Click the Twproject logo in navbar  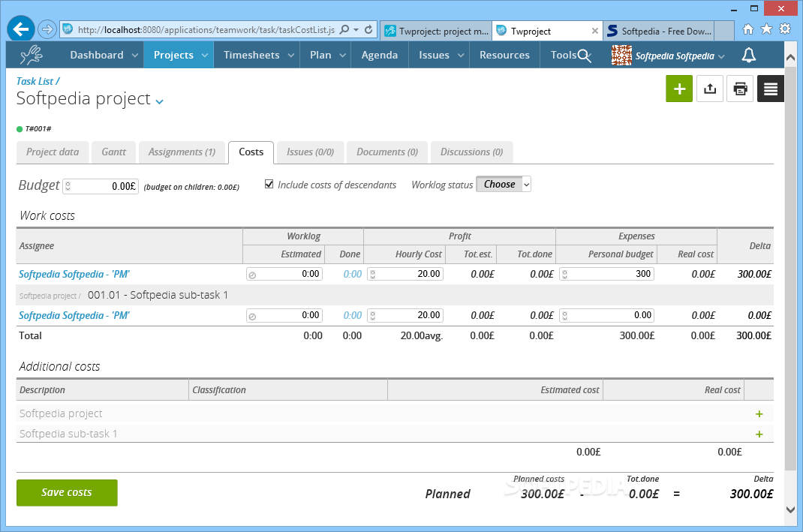[32, 55]
